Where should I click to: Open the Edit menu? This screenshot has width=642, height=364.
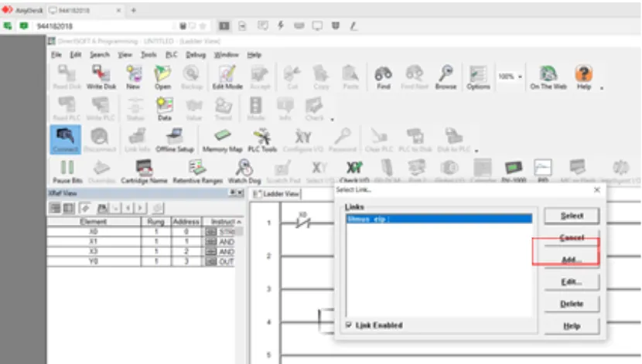point(75,55)
